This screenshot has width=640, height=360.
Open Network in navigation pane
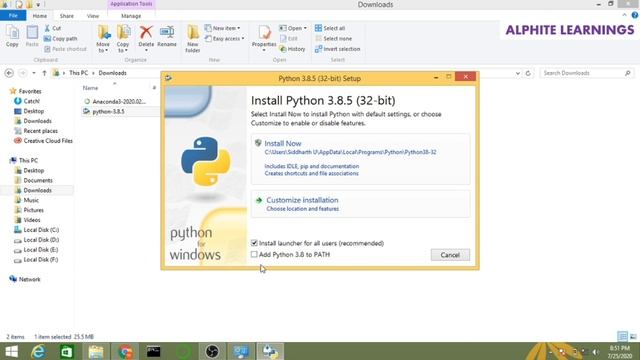click(29, 280)
